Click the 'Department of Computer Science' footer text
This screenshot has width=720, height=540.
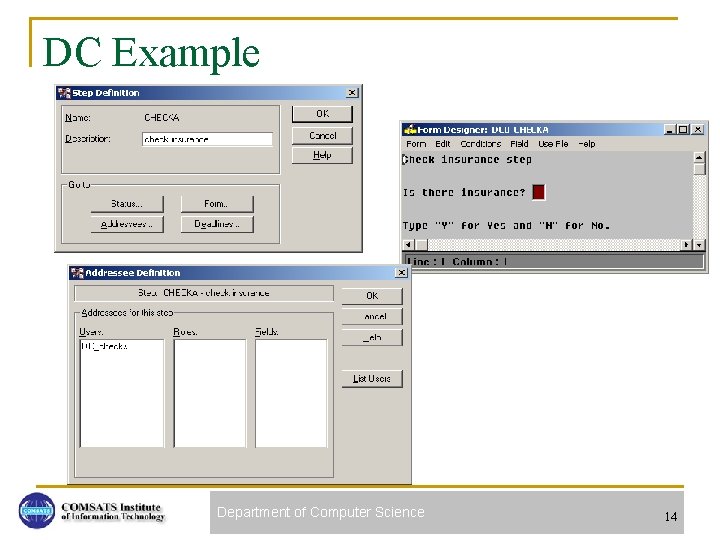coord(321,512)
